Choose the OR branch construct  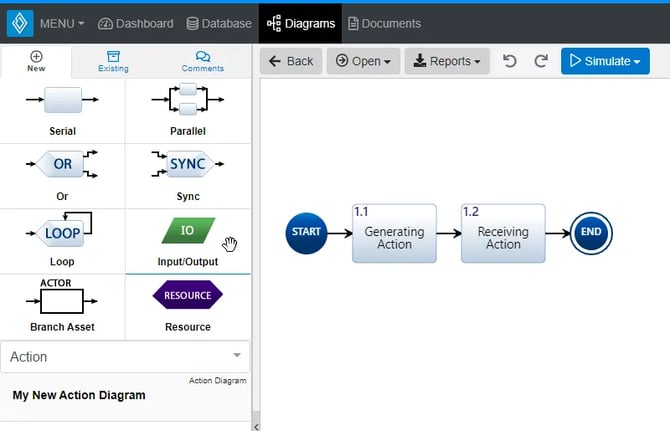click(62, 164)
